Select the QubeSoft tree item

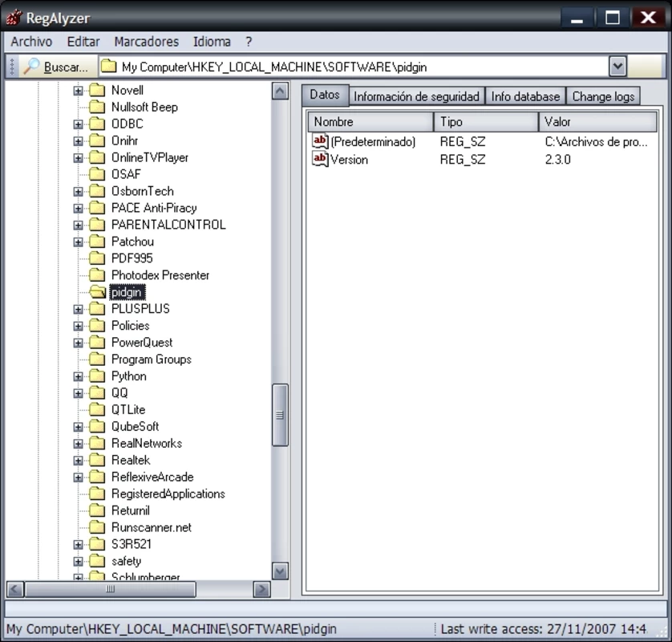click(x=135, y=426)
